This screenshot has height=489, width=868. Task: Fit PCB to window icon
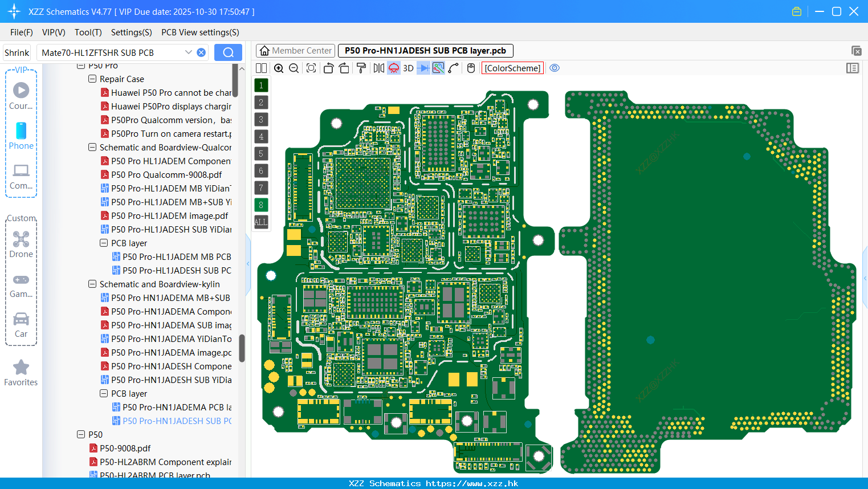[311, 68]
